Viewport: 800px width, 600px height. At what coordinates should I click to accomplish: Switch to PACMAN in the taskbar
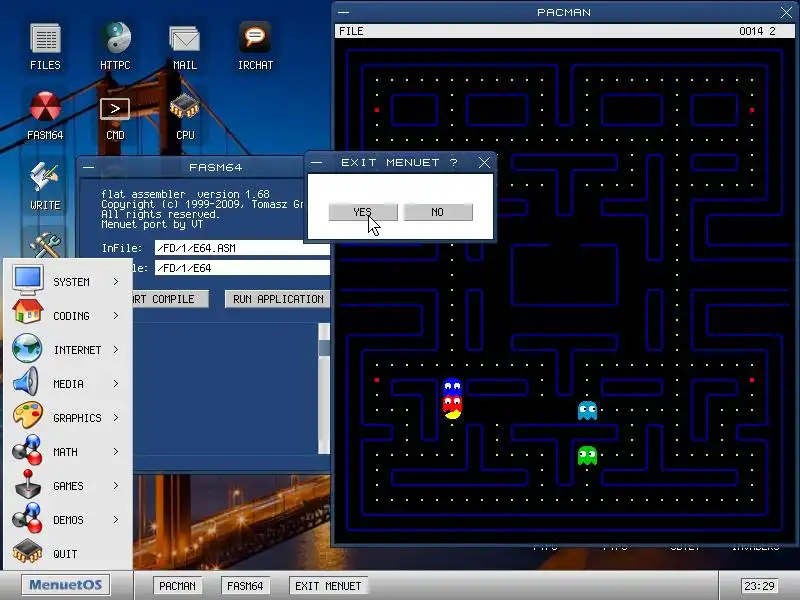click(177, 586)
